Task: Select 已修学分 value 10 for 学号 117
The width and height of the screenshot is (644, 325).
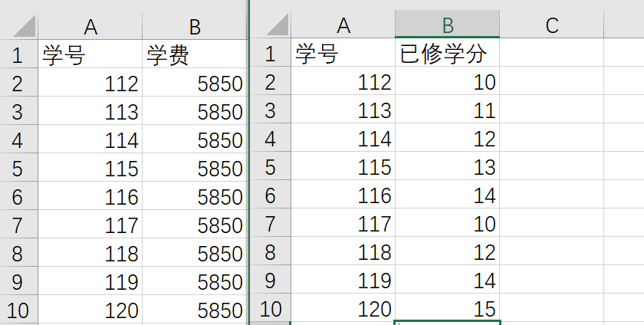Action: (448, 222)
